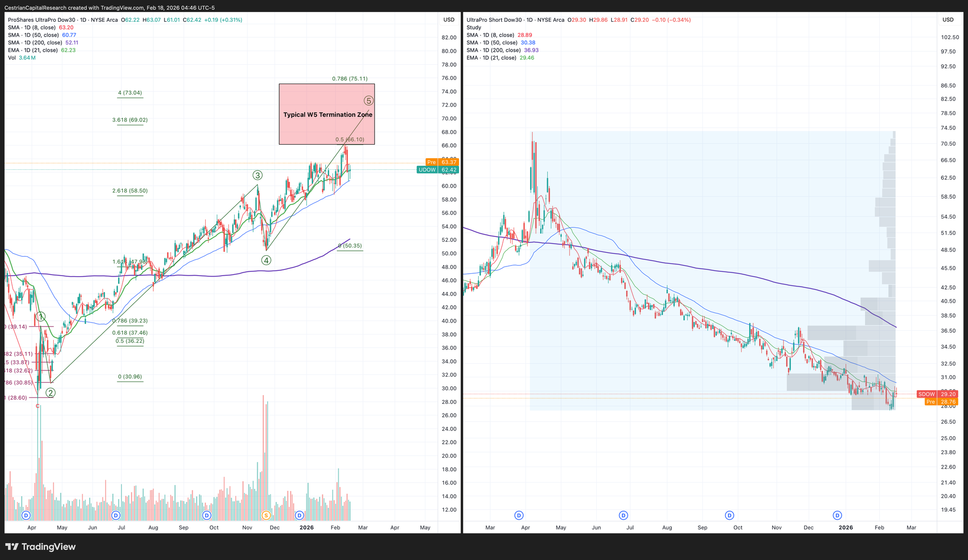Click the TradingView logo

pyautogui.click(x=41, y=547)
